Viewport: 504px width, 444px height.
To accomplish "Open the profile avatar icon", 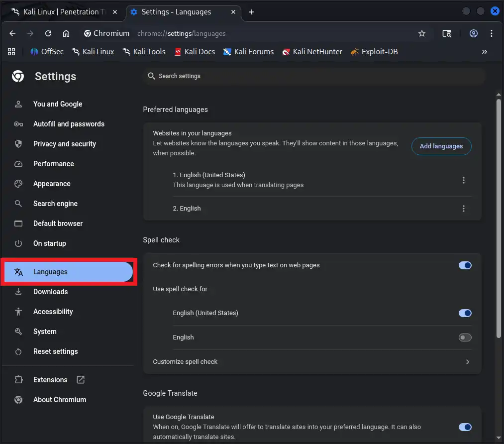I will pyautogui.click(x=474, y=33).
